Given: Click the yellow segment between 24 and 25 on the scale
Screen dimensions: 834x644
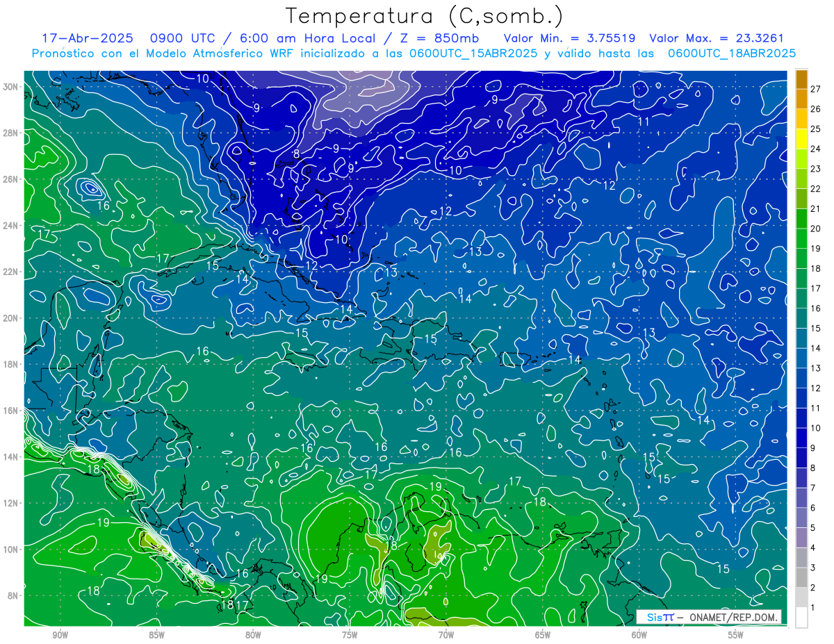Looking at the screenshot, I should tap(801, 139).
